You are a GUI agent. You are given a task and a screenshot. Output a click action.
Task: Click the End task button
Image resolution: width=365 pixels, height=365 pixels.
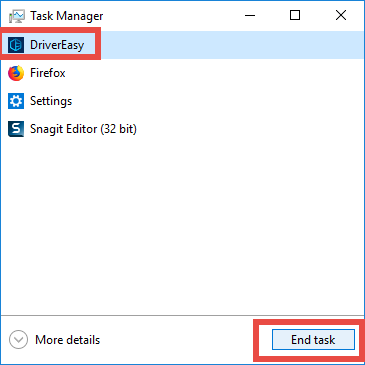click(313, 340)
